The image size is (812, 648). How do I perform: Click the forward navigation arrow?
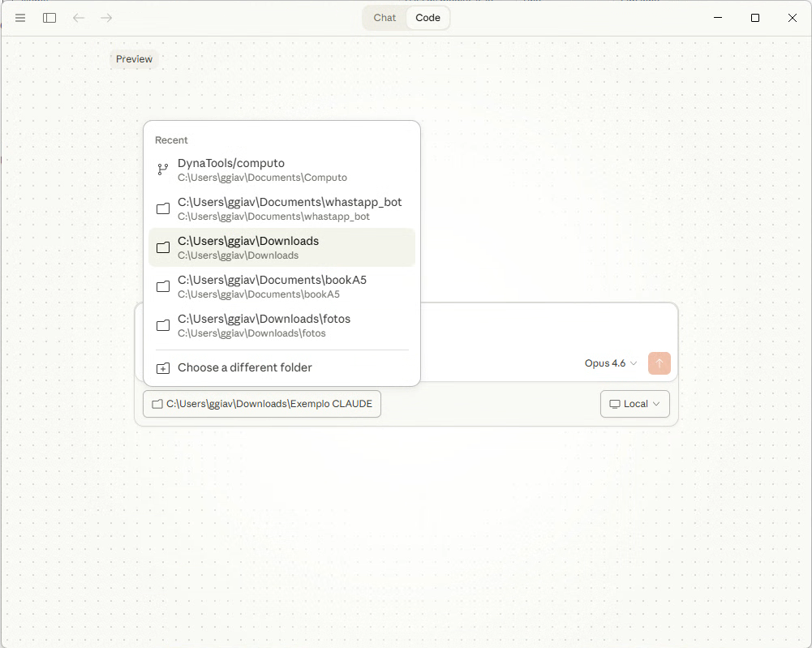[x=106, y=18]
